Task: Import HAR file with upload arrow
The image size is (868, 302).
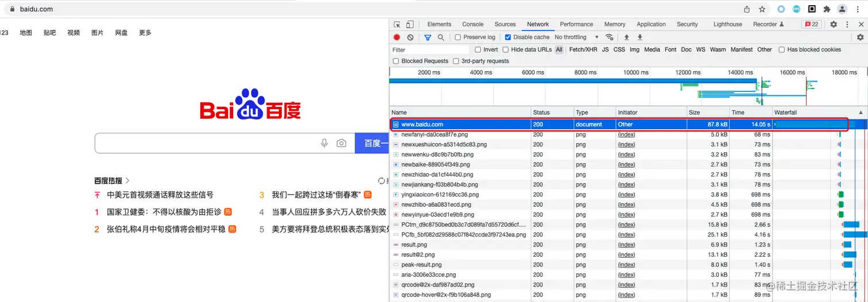Action: coord(626,37)
